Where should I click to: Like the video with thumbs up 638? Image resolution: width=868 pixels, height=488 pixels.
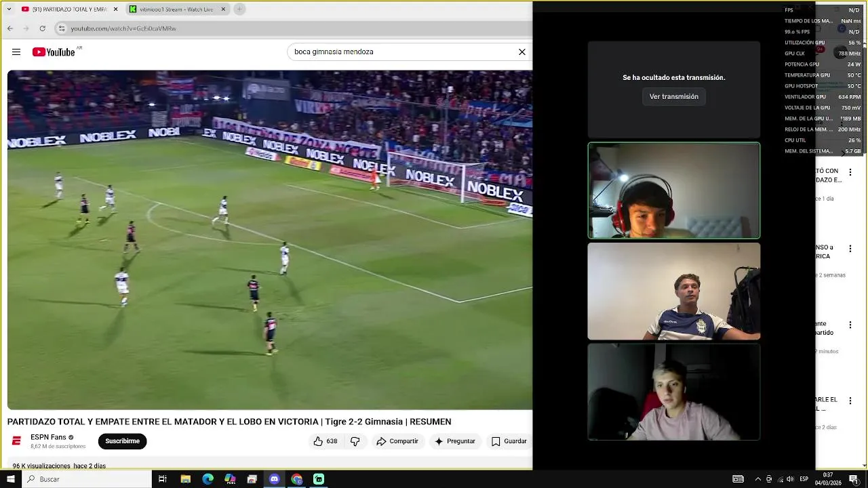coord(325,441)
